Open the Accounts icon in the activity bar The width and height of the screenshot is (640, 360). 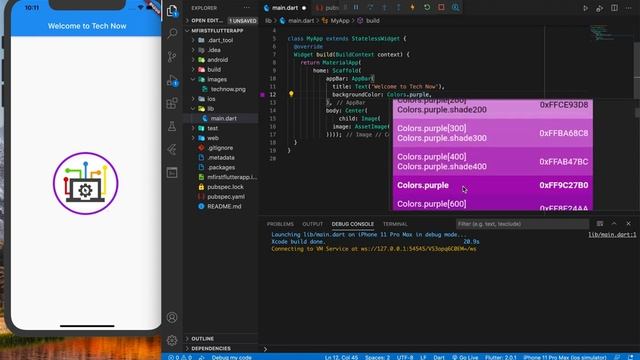click(x=172, y=317)
